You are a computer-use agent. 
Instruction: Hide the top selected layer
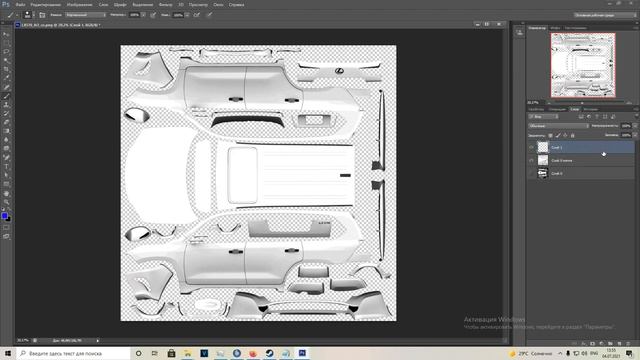pos(531,147)
